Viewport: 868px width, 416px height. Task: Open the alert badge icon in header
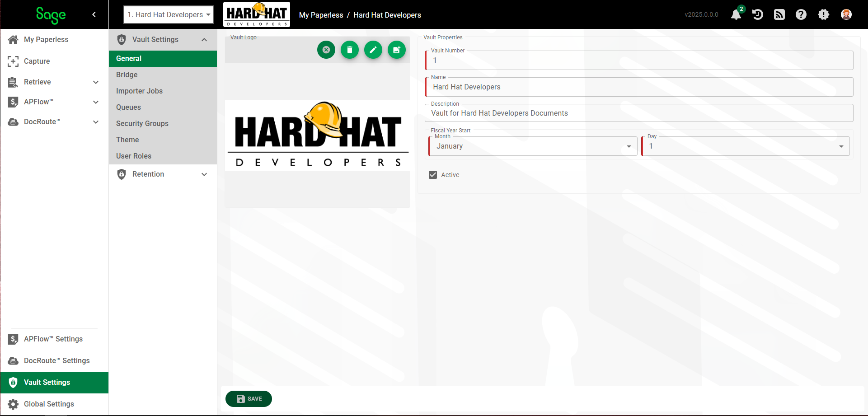coord(824,14)
